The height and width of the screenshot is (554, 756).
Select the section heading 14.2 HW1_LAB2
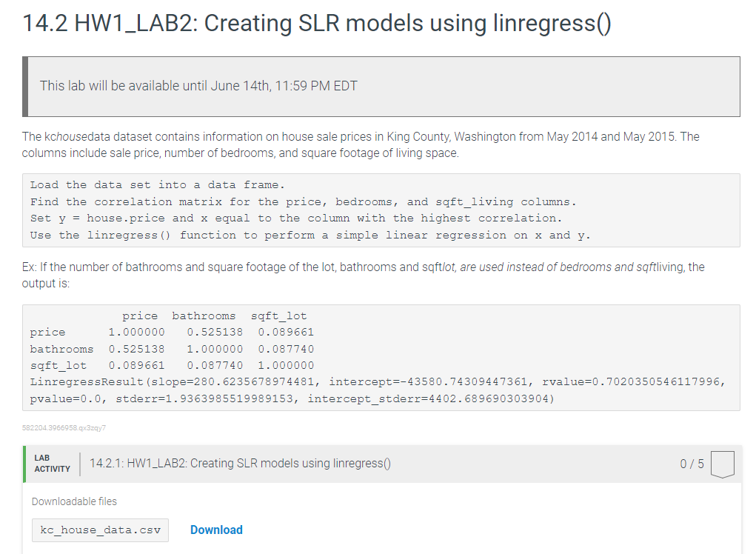[316, 23]
